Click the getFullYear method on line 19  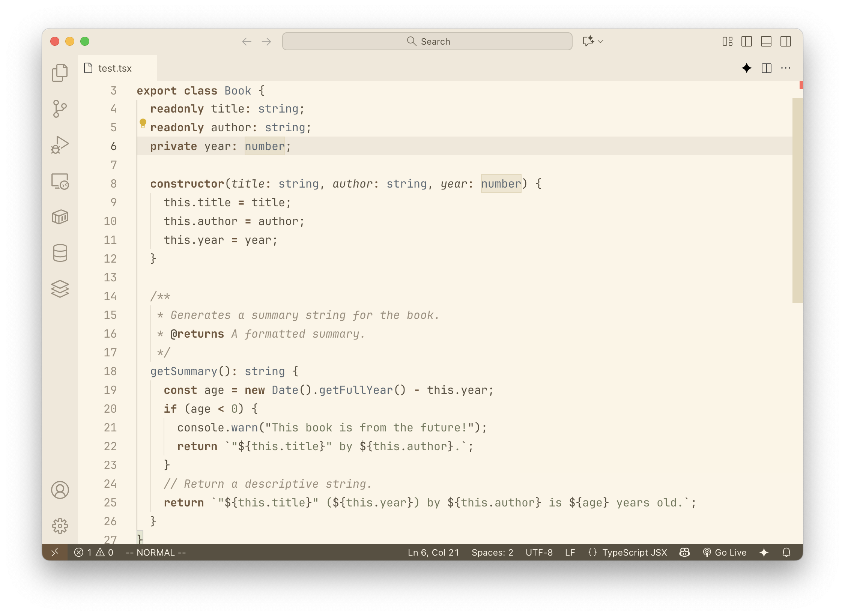pos(356,390)
